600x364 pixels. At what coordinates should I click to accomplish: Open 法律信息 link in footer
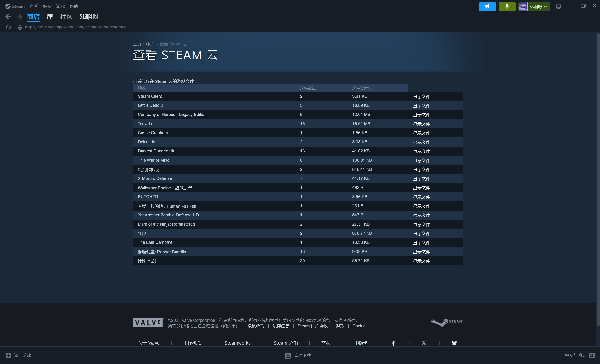[x=281, y=326]
